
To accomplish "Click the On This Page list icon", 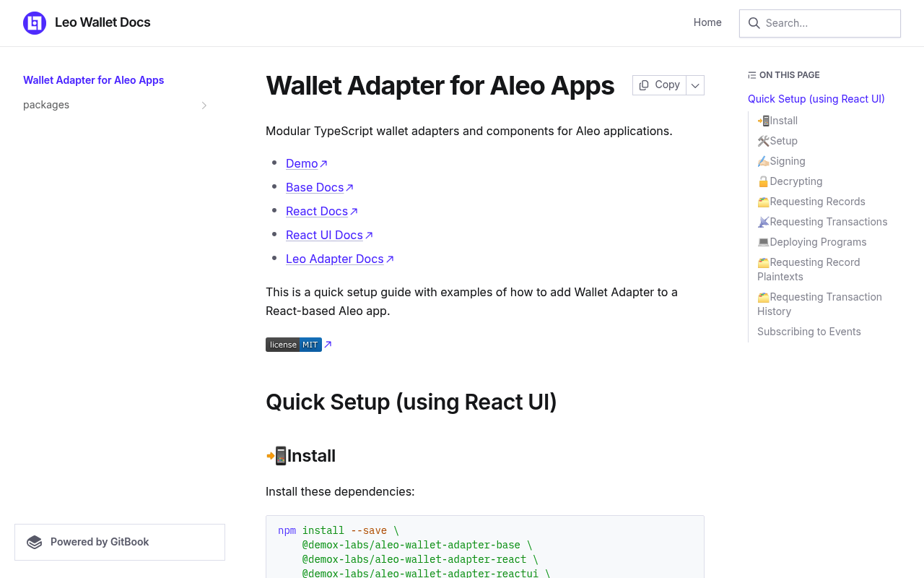I will tap(752, 75).
